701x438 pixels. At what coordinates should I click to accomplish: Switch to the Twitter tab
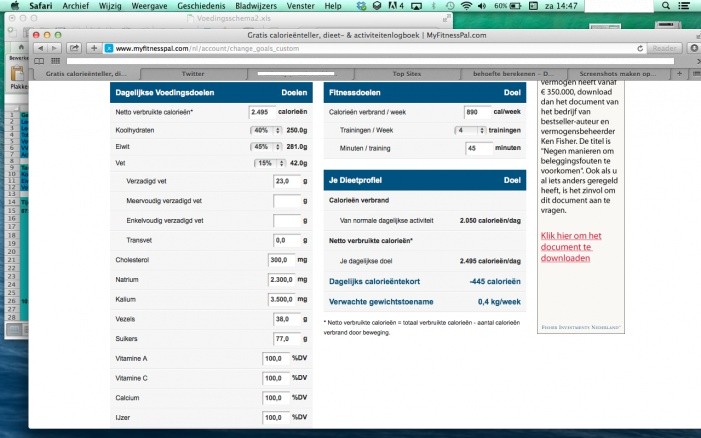pyautogui.click(x=193, y=73)
